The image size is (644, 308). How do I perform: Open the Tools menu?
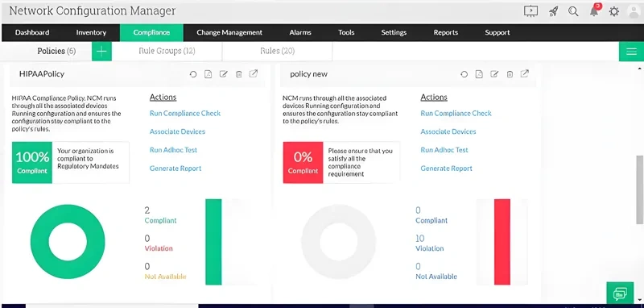point(346,32)
